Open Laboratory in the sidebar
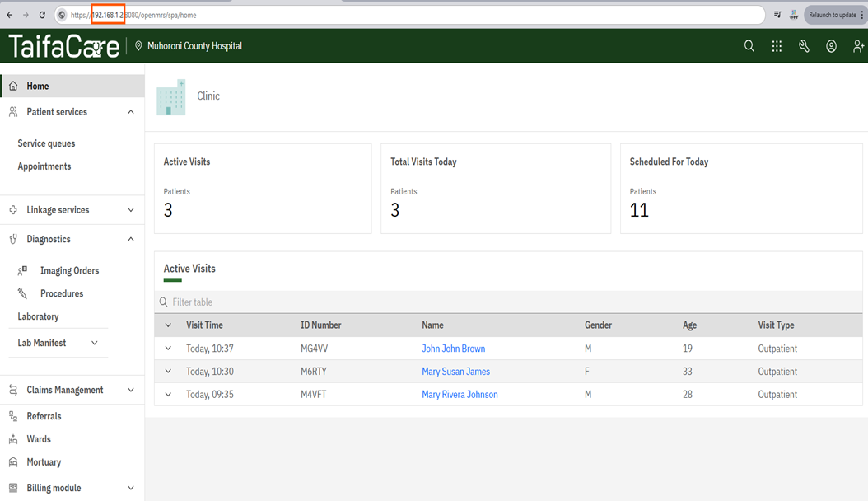 coord(38,316)
